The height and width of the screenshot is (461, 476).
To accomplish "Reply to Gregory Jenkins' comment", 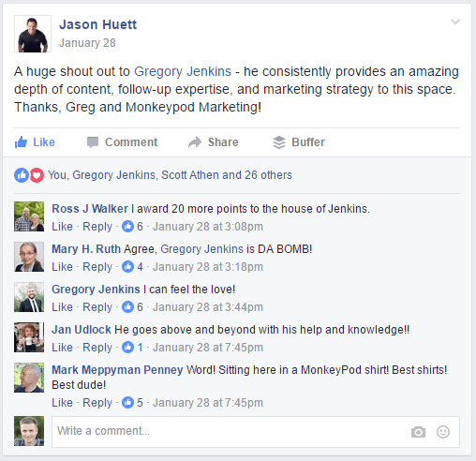I will pyautogui.click(x=97, y=307).
